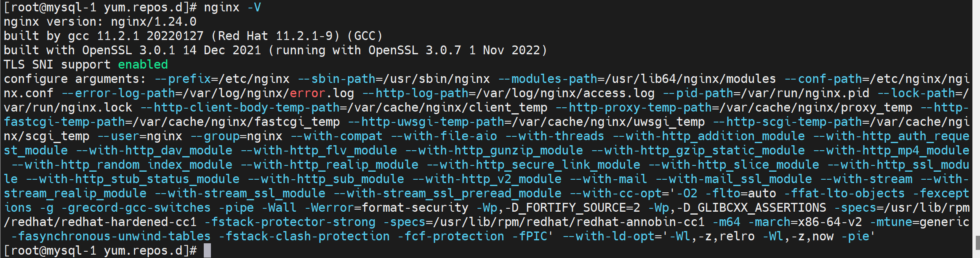The height and width of the screenshot is (258, 980).
Task: Click the '--with-http_stub_status_module' argument
Action: pyautogui.click(x=133, y=179)
